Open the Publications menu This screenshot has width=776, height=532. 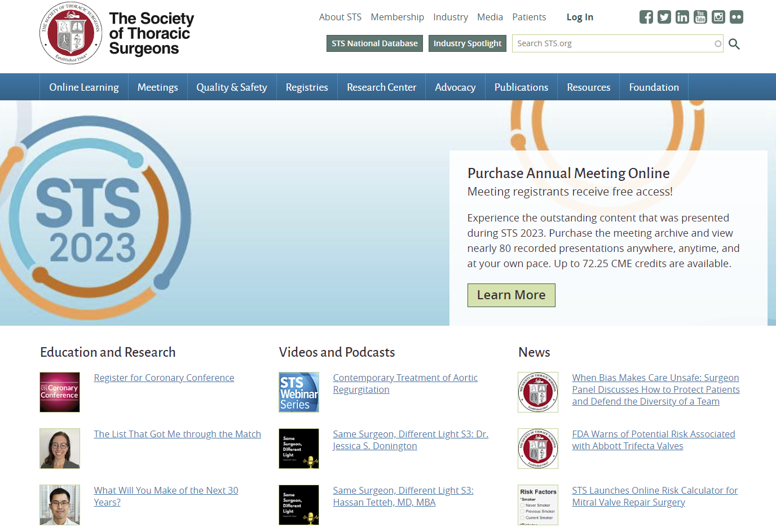522,87
